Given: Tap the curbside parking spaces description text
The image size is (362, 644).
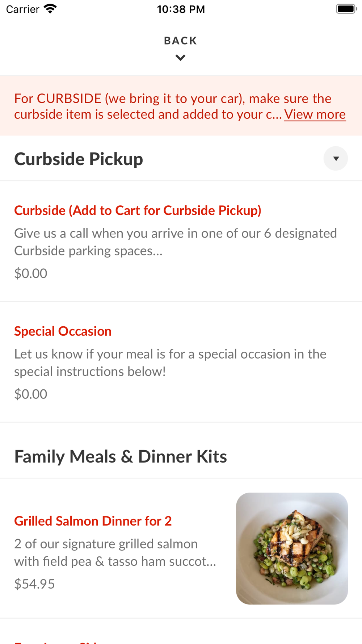Looking at the screenshot, I should (175, 242).
